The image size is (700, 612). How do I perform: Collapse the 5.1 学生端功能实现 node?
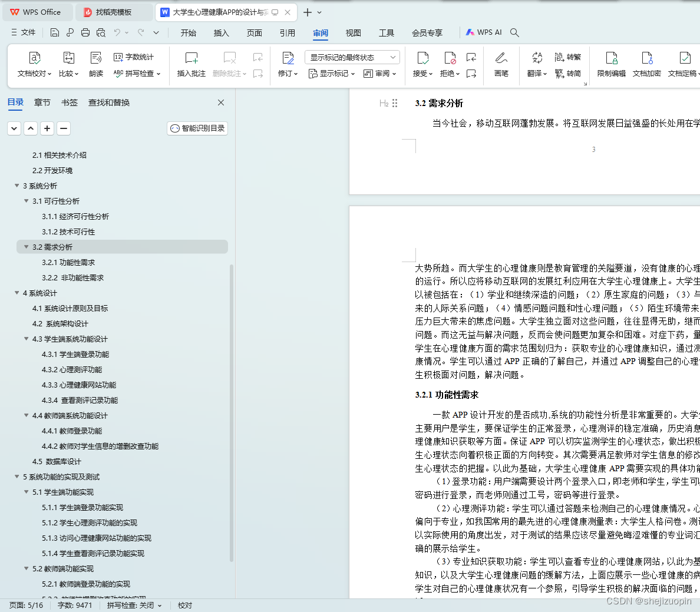[27, 492]
